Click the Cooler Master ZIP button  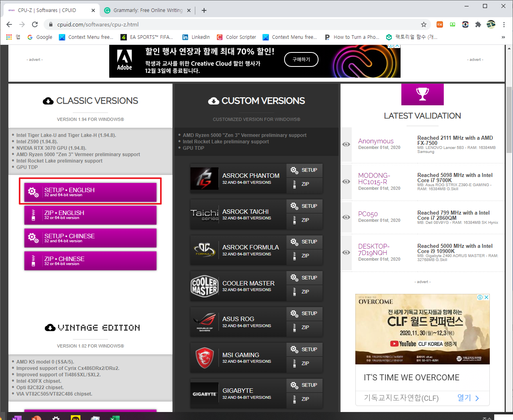coord(305,292)
